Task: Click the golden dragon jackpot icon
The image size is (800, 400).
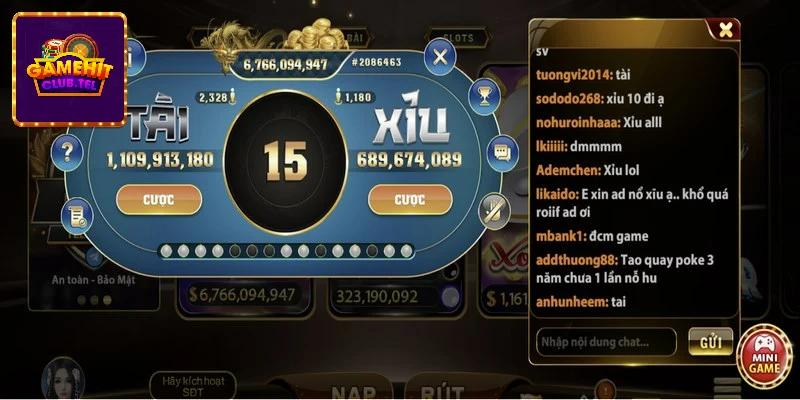Action: pos(237,45)
